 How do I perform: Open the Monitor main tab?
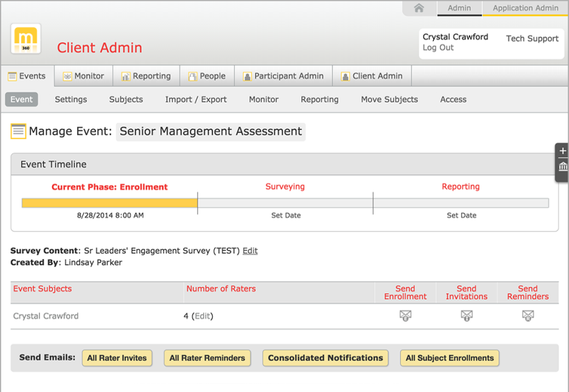[x=83, y=76]
